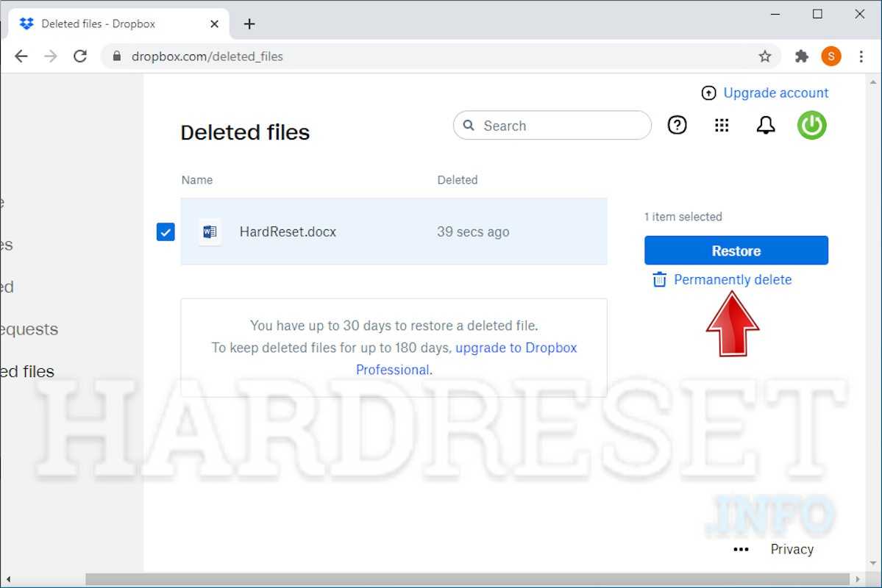Reload the Dropbox page
The width and height of the screenshot is (882, 588).
80,56
